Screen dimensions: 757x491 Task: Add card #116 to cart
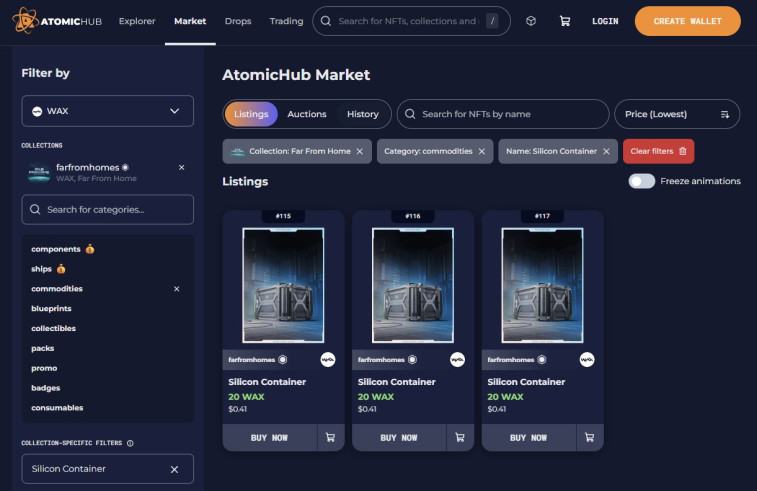pos(460,438)
